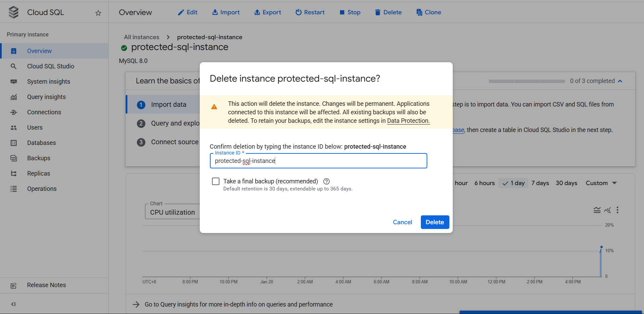Enable the Take a final backup checkbox
This screenshot has height=314, width=644.
click(x=216, y=181)
